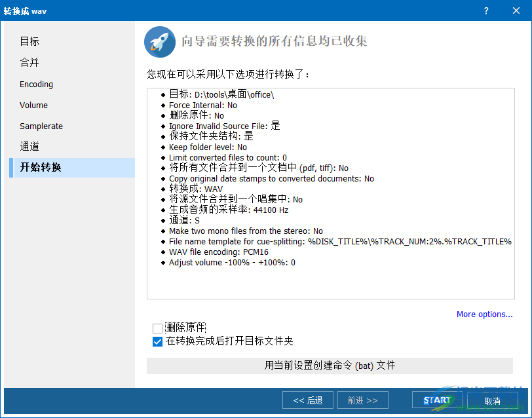
Task: Click the 保持文件夹结构: 是 line
Action: coord(211,136)
